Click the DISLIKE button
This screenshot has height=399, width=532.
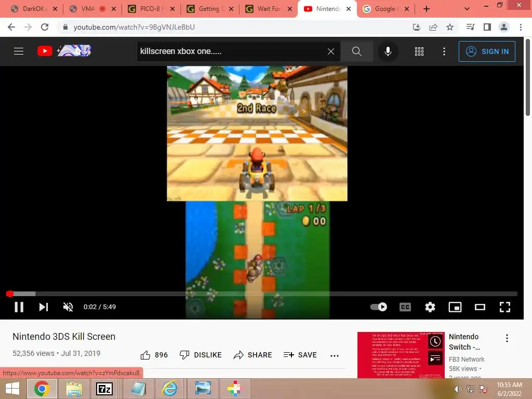point(200,355)
